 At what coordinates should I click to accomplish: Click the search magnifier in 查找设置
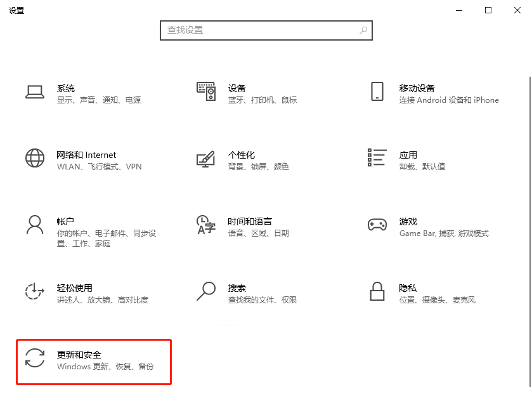[x=362, y=30]
